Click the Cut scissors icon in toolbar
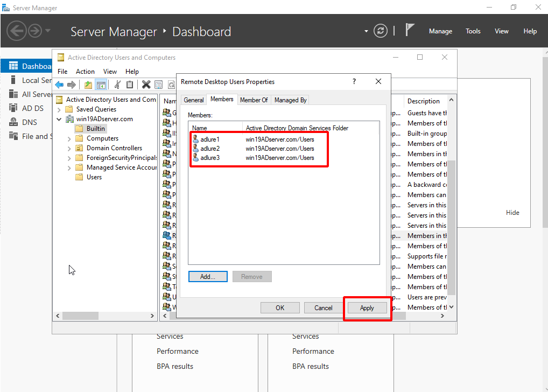Viewport: 548px width, 392px height. click(117, 85)
